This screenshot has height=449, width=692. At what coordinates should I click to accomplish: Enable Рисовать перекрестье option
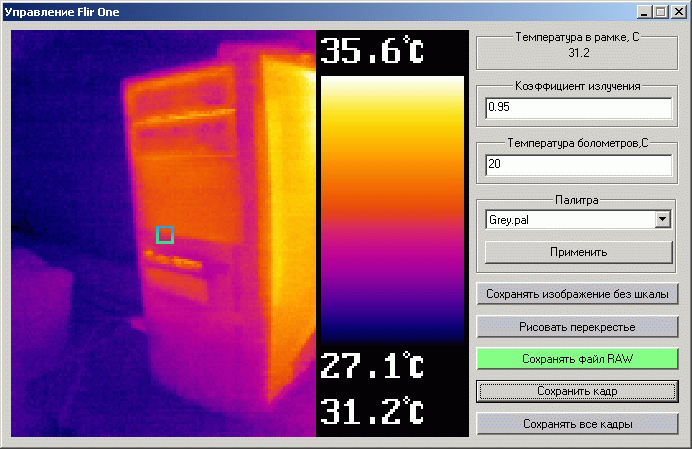pos(577,327)
